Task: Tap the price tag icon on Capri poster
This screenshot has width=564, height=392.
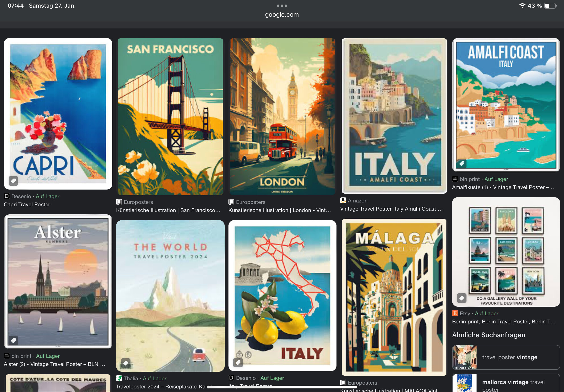Action: click(13, 181)
